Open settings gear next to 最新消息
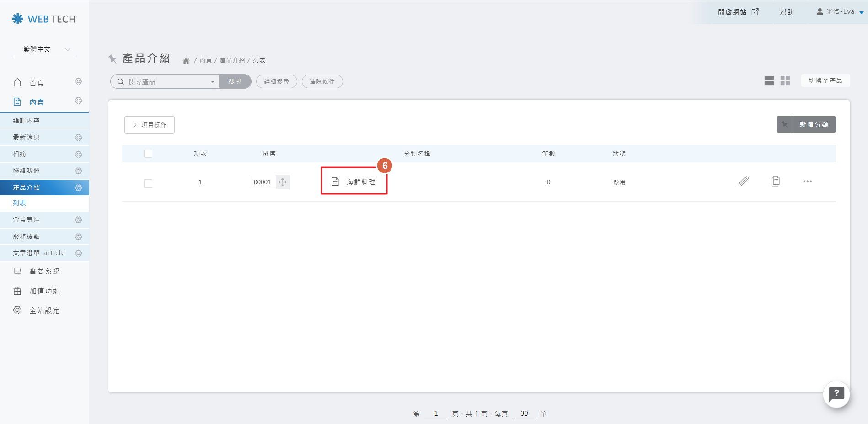The image size is (868, 424). pyautogui.click(x=78, y=138)
